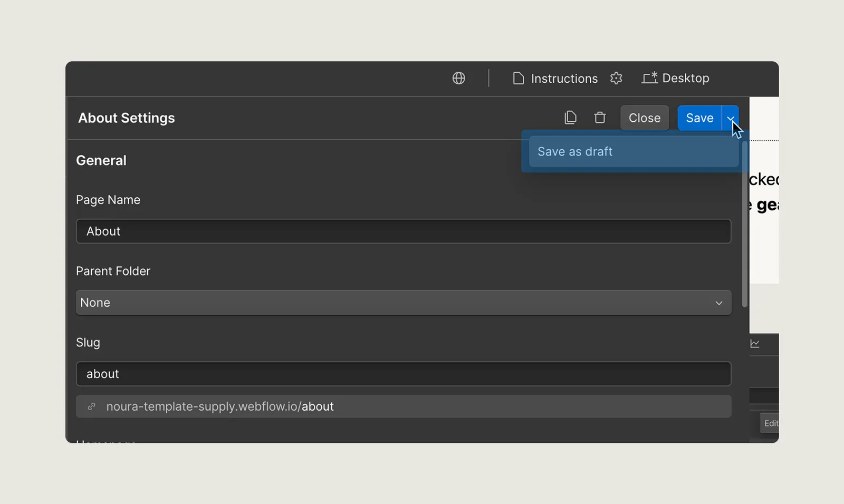Open the noura-template-supply.webflow.io/about link
This screenshot has height=504, width=844.
220,406
